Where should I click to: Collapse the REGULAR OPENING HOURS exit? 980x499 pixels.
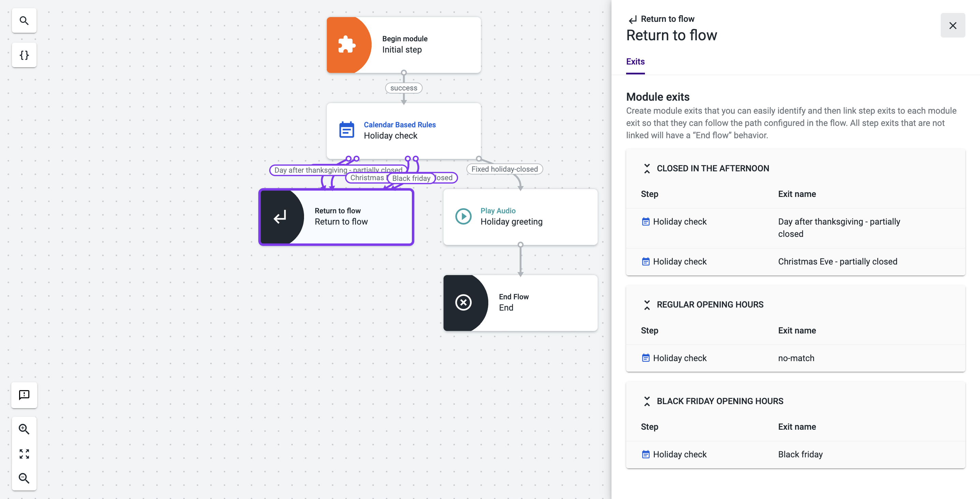[647, 304]
